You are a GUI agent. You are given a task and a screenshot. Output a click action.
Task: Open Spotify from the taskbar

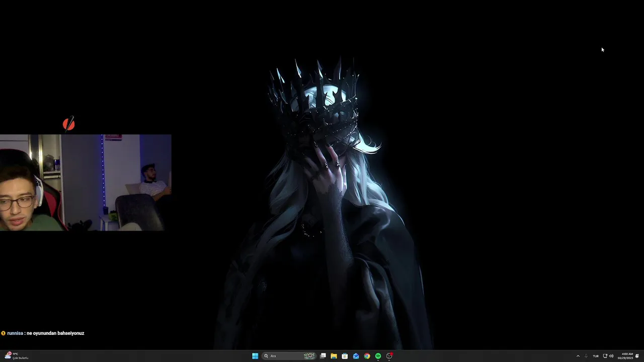(x=378, y=356)
